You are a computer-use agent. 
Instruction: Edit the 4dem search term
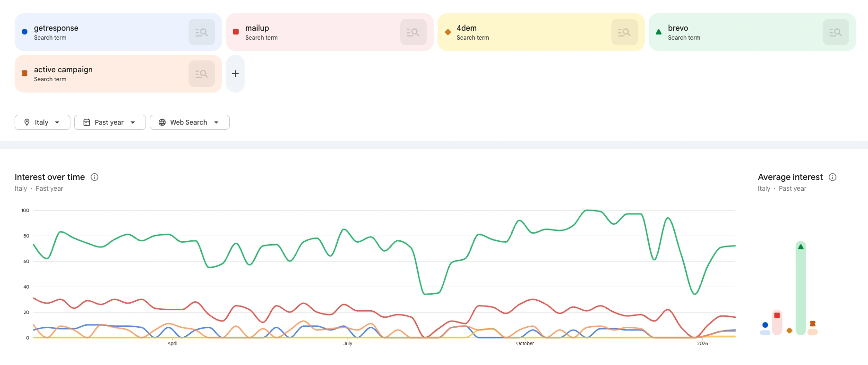[x=466, y=28]
